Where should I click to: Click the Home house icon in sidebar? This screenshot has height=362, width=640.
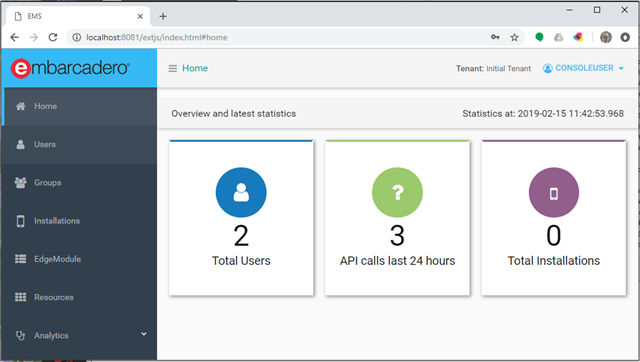(20, 106)
